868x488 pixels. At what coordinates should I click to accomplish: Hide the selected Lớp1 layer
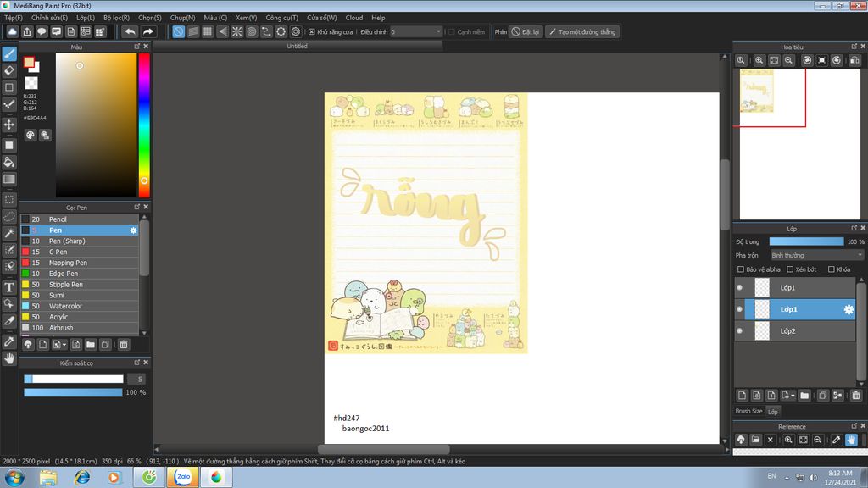pyautogui.click(x=739, y=309)
